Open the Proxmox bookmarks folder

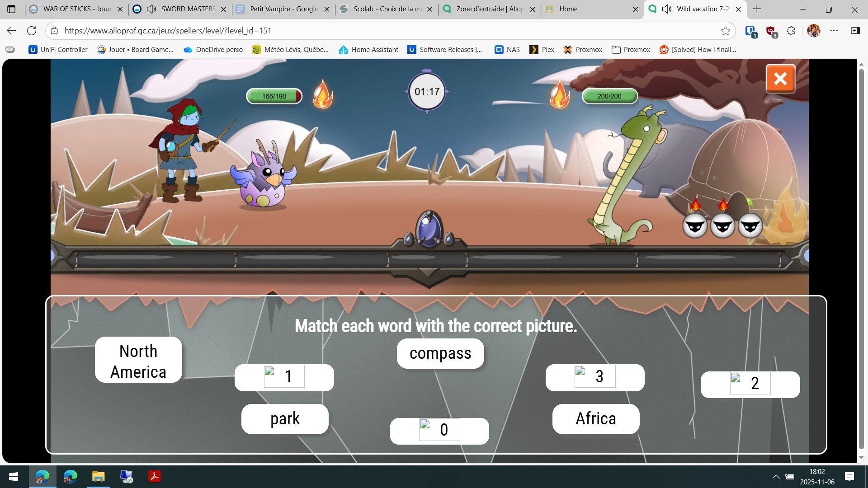(631, 50)
